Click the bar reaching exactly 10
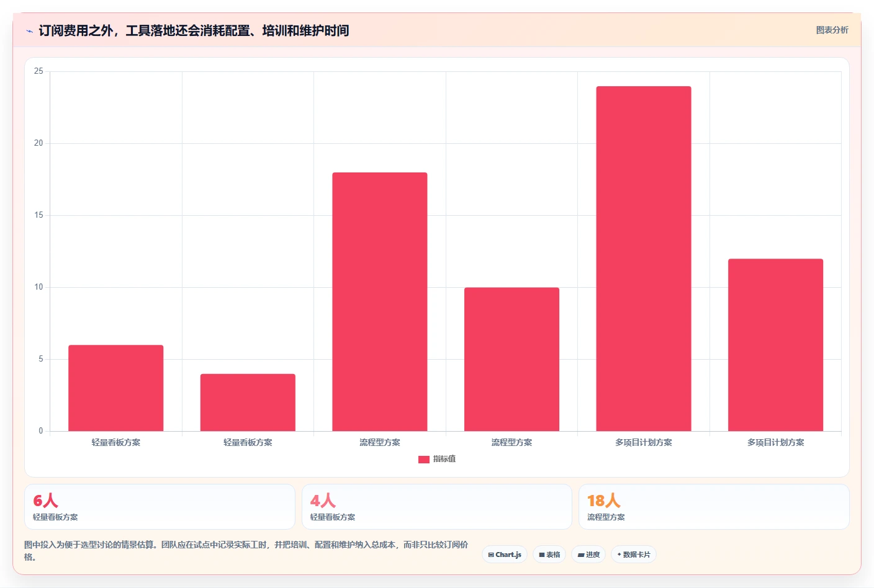The height and width of the screenshot is (588, 874). click(511, 359)
